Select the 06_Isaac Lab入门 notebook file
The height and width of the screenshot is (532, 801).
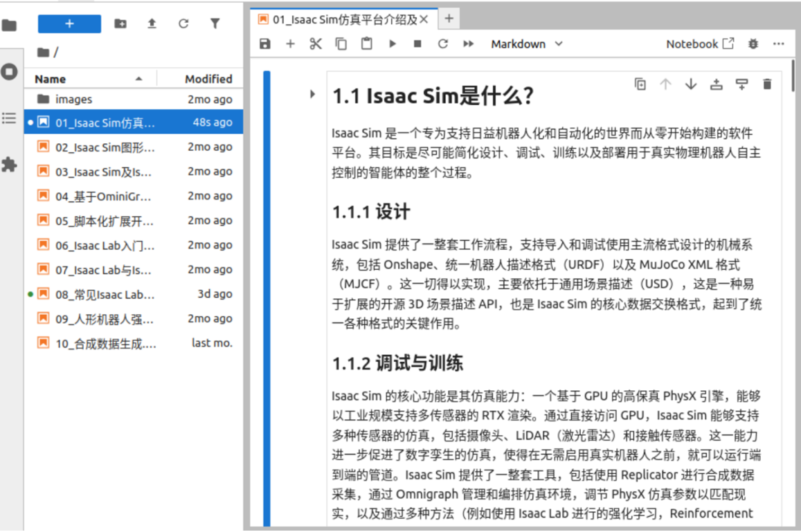click(134, 245)
